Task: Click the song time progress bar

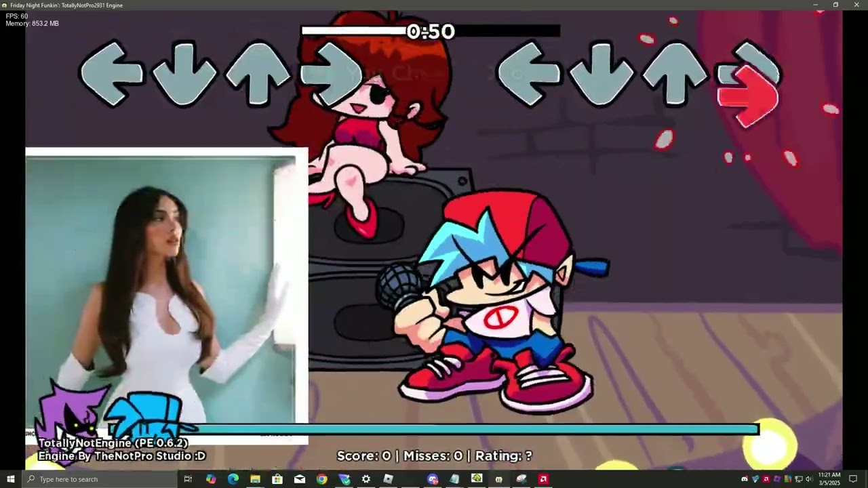Action: pos(431,30)
